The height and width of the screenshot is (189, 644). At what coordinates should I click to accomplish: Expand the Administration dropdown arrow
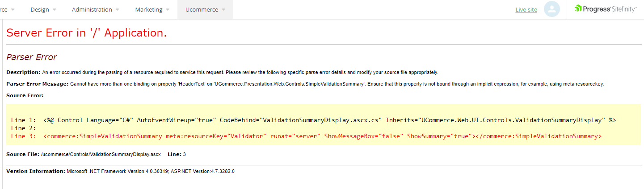coord(118,10)
